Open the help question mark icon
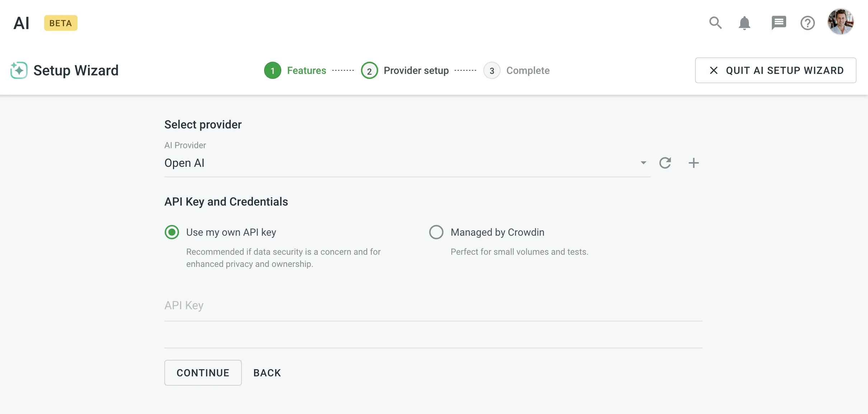The image size is (868, 414). (807, 23)
